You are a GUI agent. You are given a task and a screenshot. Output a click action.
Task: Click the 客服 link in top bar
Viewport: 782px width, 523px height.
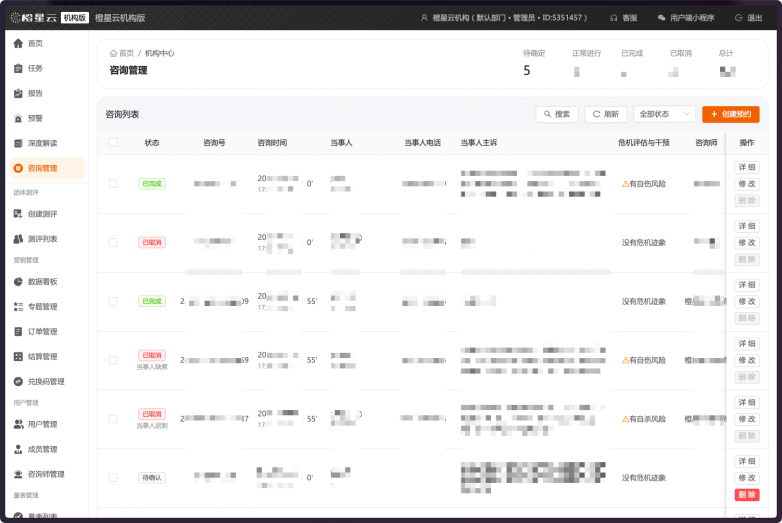pos(630,18)
